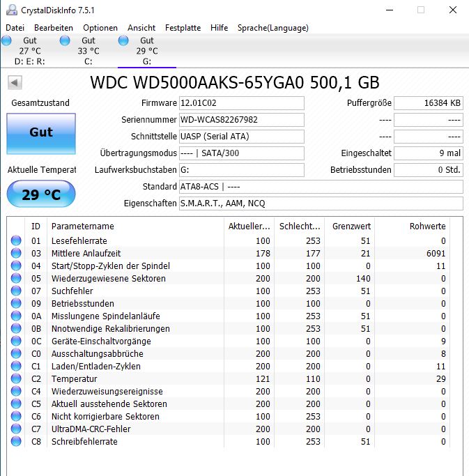This screenshot has height=476, width=469.
Task: Click status icon of Aktuell ausstehende Sektoren row
Action: (x=16, y=404)
